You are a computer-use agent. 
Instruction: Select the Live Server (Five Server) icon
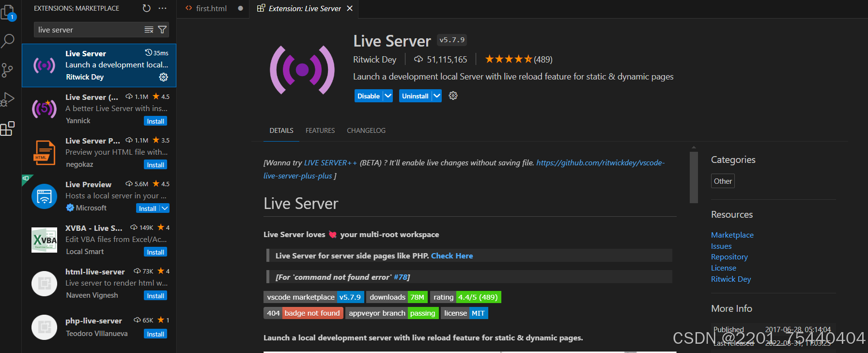44,109
